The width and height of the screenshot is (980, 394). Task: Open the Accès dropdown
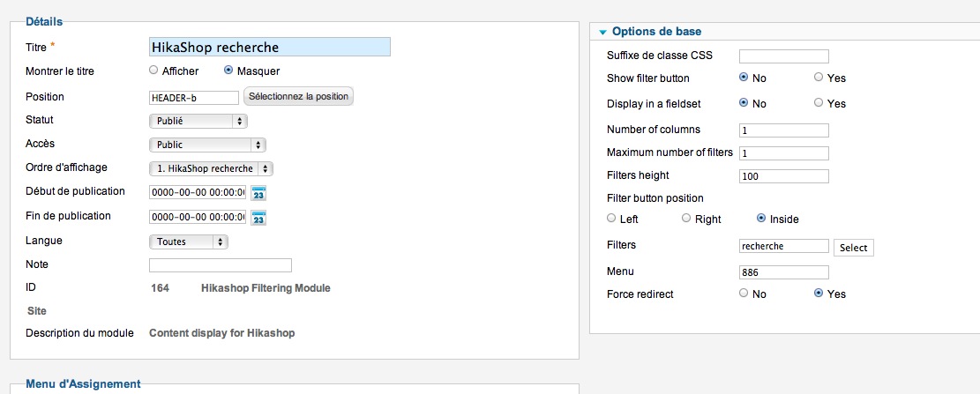207,145
